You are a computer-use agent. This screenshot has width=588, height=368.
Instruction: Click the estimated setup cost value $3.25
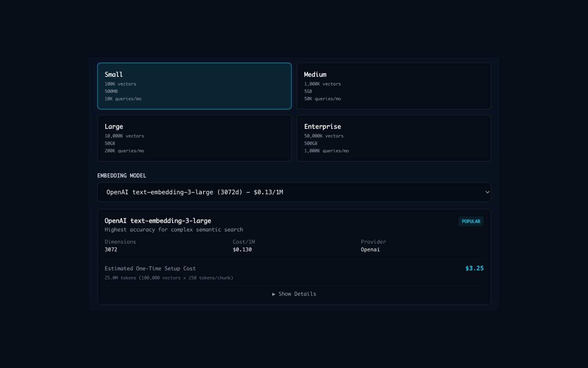(x=474, y=268)
